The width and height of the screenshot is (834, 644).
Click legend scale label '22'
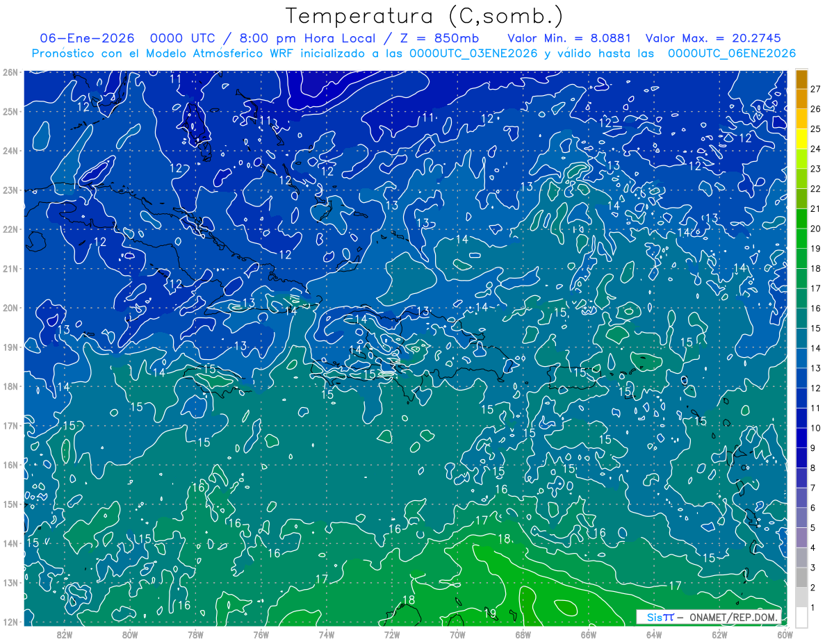pyautogui.click(x=815, y=189)
